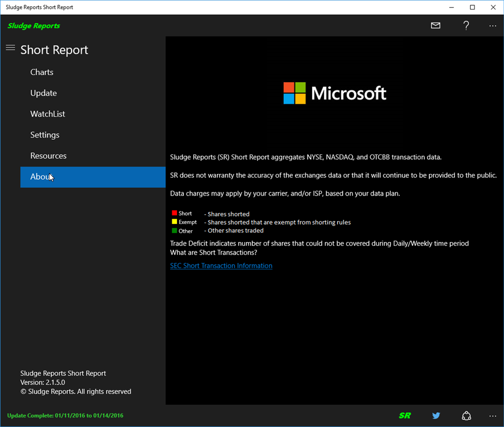This screenshot has width=504, height=427.
Task: Click the Short Report heading
Action: pyautogui.click(x=54, y=50)
